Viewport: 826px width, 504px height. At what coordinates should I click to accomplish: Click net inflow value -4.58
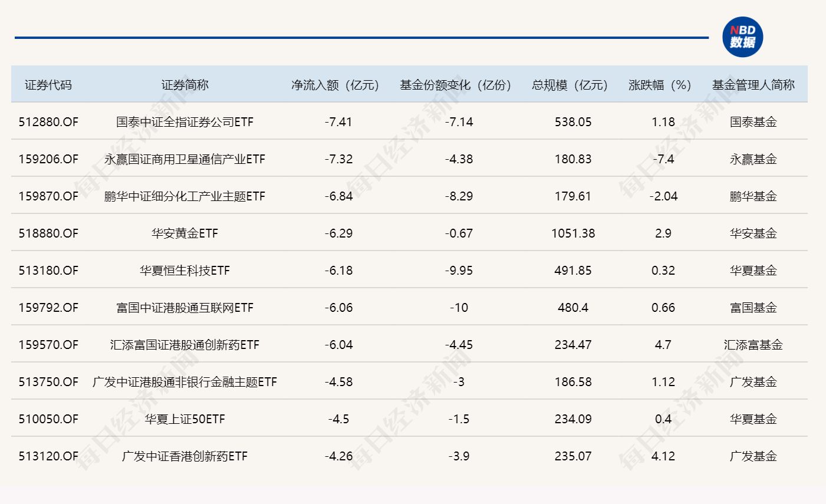[338, 382]
